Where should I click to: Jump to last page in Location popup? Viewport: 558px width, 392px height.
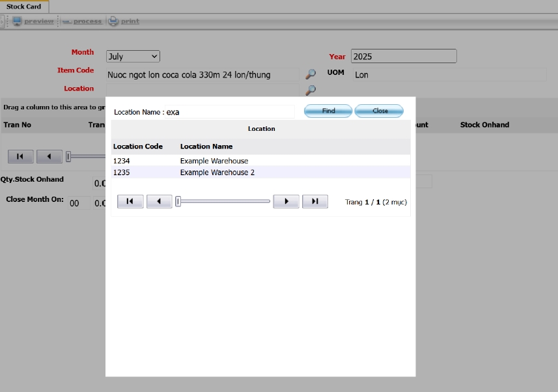coord(314,202)
